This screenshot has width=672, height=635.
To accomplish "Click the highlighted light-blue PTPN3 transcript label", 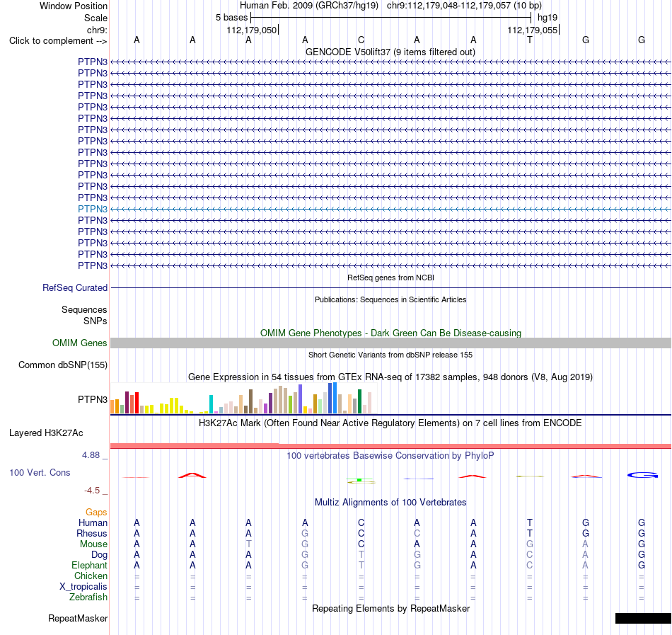I will click(93, 210).
